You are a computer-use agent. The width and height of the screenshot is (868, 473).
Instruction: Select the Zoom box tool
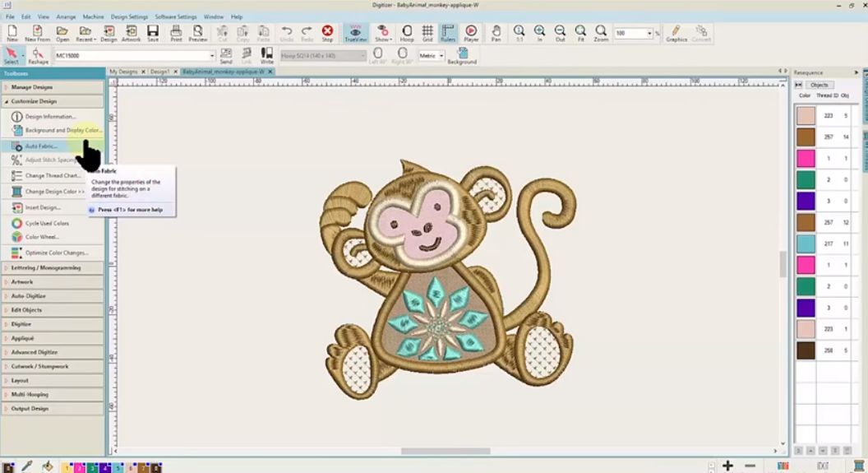(601, 33)
